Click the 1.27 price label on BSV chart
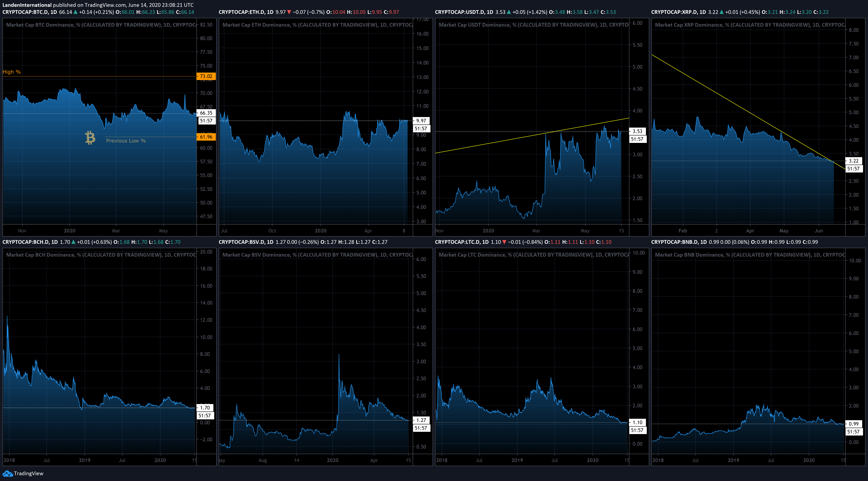This screenshot has height=481, width=868. tap(421, 420)
